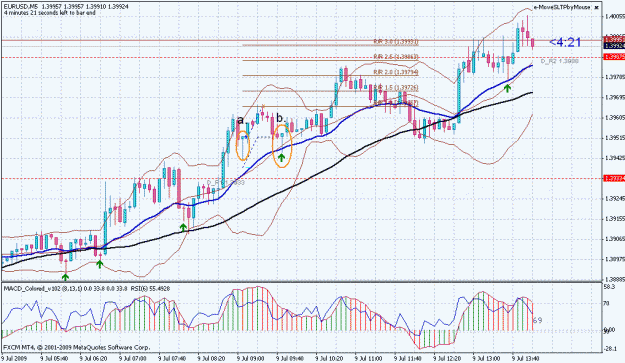Click the 9 Jul 08:20 time axis label
625x363 pixels.
(212, 359)
